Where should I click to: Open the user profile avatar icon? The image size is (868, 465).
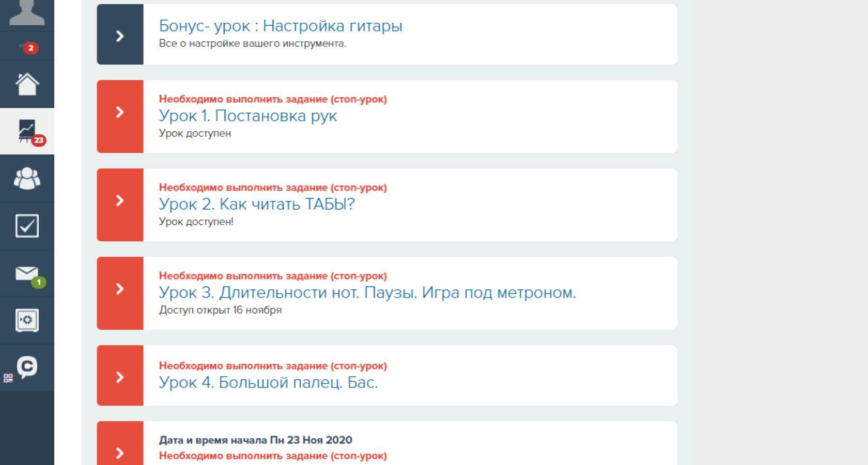click(x=27, y=11)
